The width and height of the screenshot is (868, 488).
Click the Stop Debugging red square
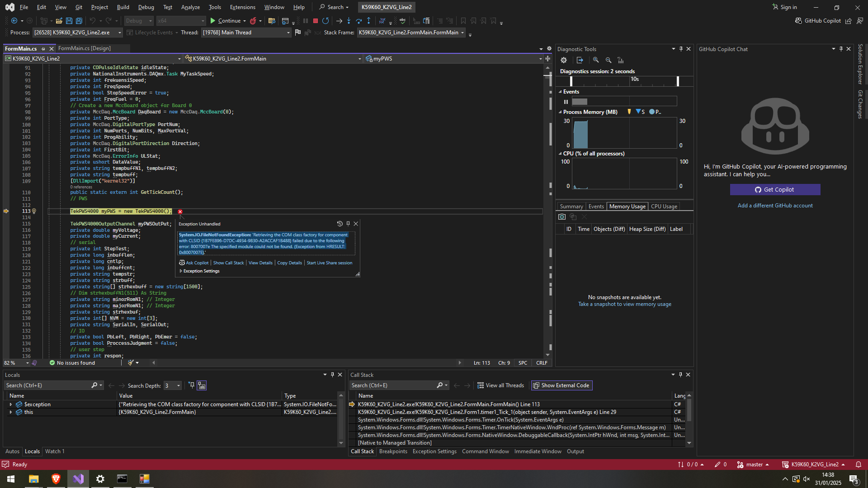(x=316, y=21)
